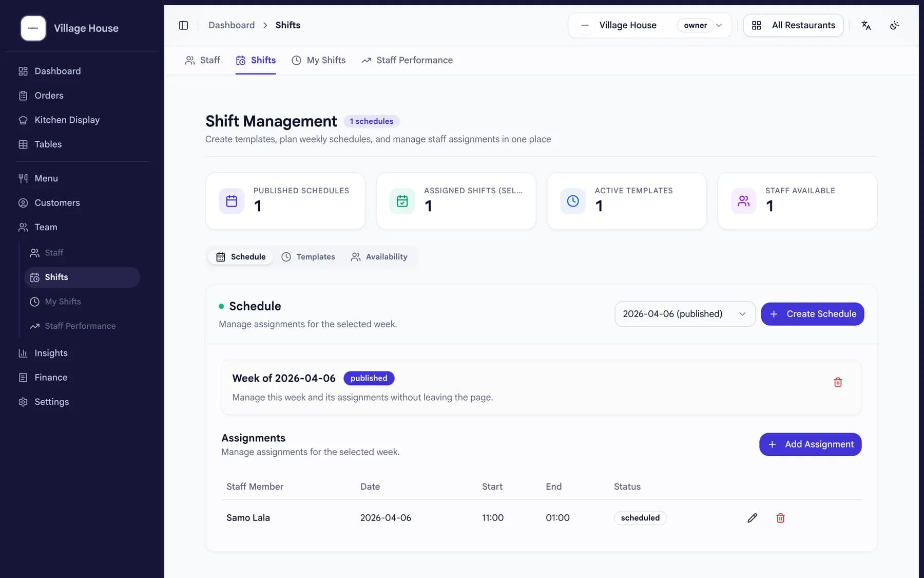Select the Availability sub-tab
This screenshot has width=924, height=578.
(x=379, y=257)
